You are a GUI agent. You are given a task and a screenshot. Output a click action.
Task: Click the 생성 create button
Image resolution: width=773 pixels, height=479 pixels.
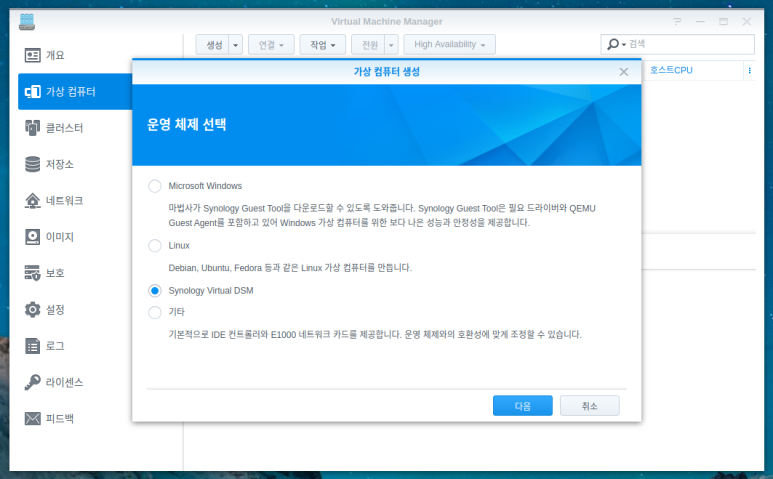tap(213, 45)
